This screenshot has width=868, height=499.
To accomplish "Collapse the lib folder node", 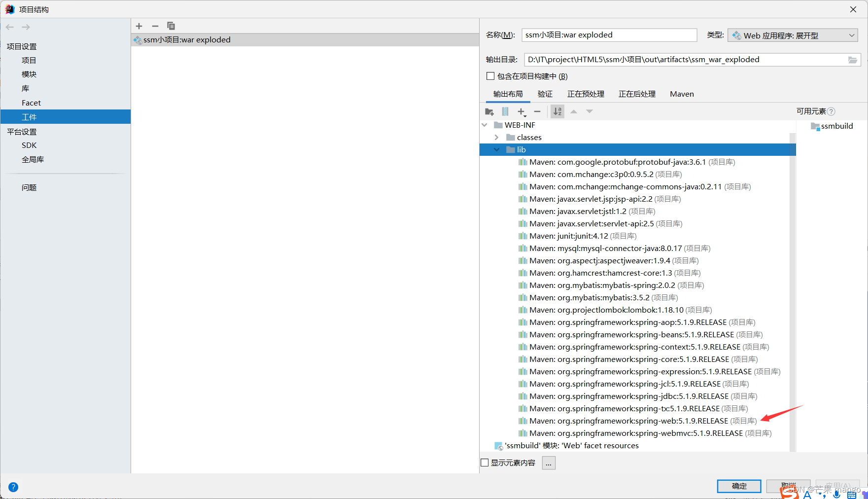I will pyautogui.click(x=497, y=150).
